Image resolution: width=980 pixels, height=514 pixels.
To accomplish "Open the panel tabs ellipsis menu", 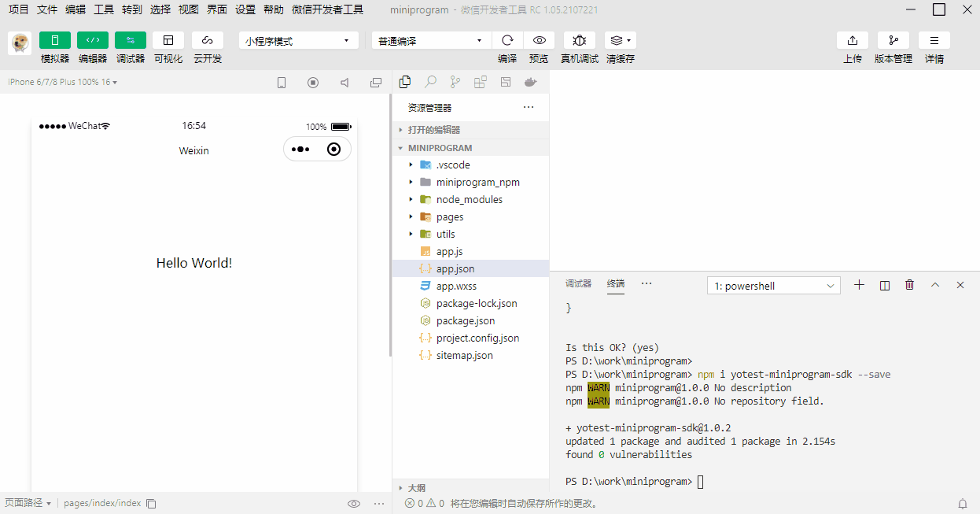I will (647, 283).
